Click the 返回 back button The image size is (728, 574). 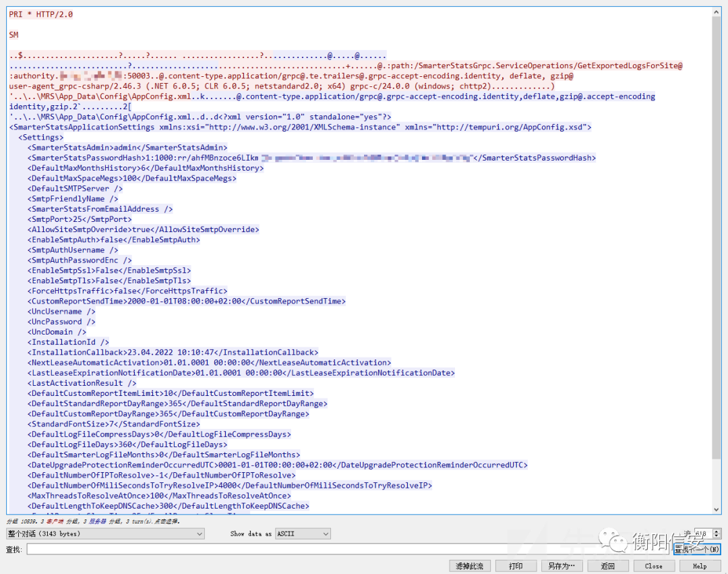tap(608, 566)
